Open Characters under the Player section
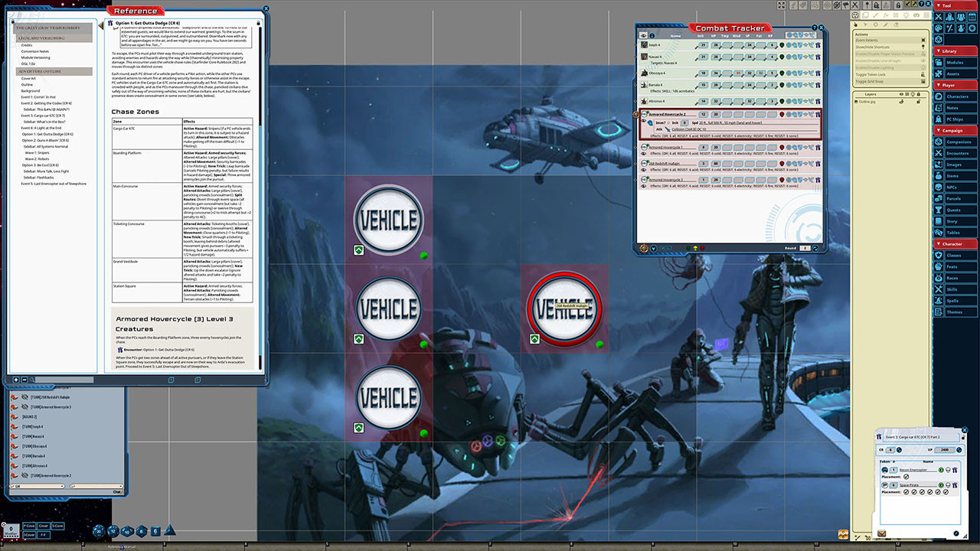Screen dimensions: 980x551 tap(956, 97)
